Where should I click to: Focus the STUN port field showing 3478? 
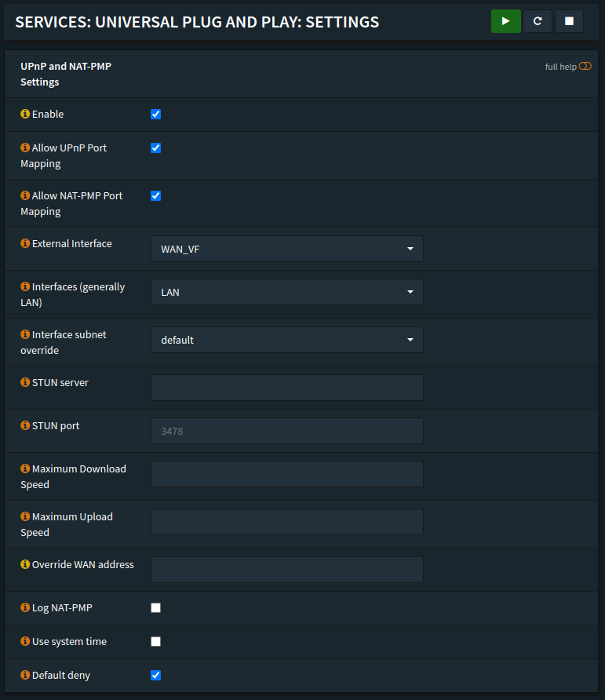287,431
